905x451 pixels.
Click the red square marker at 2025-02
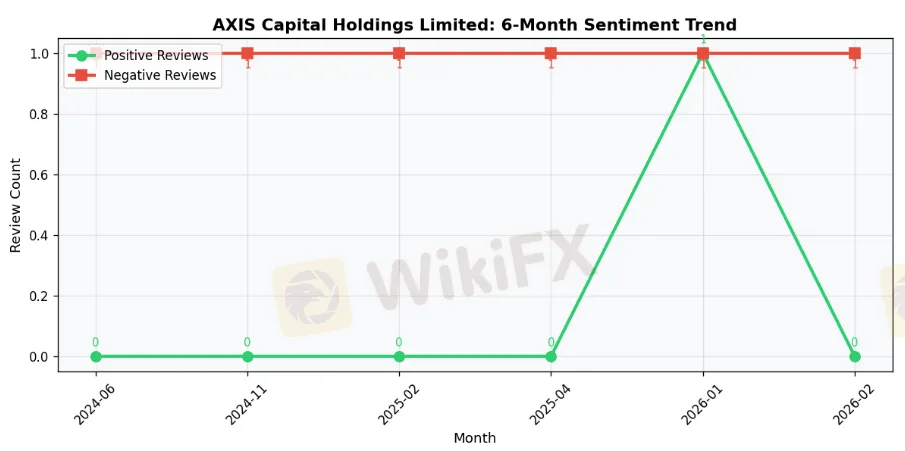click(x=399, y=53)
